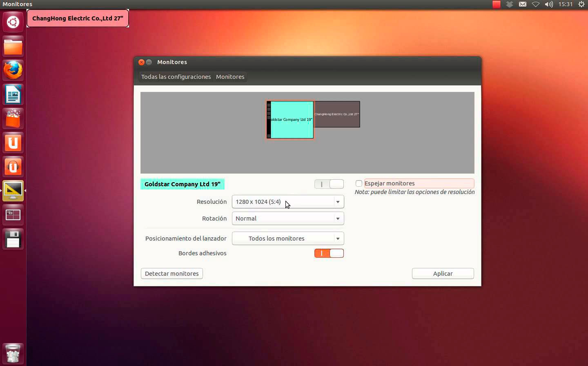Open the Ubuntu Software Center
The width and height of the screenshot is (588, 366).
coord(13,118)
